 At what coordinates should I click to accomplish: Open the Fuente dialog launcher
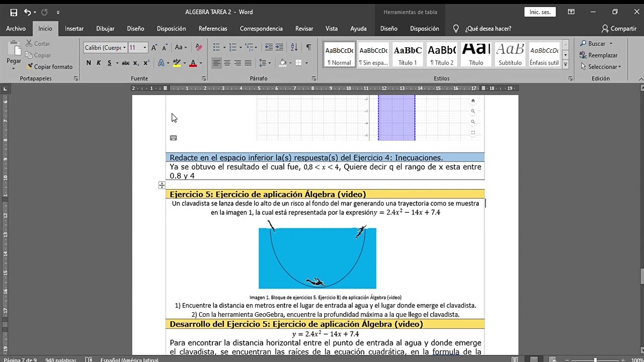point(204,78)
